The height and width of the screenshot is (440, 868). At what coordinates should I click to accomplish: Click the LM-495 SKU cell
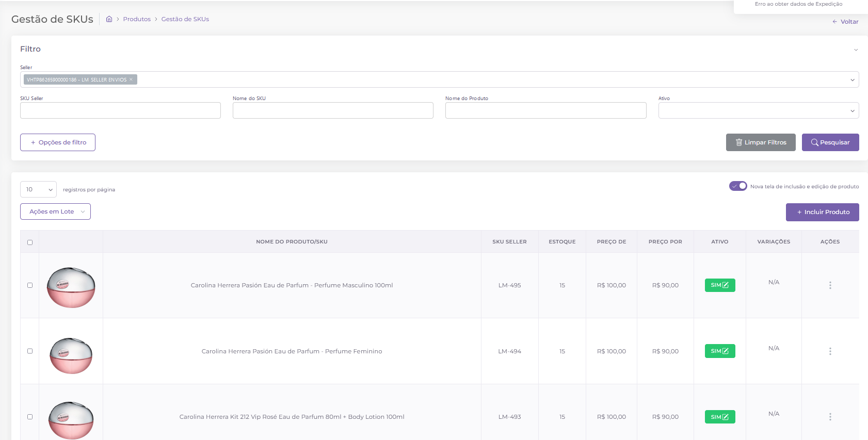(509, 285)
